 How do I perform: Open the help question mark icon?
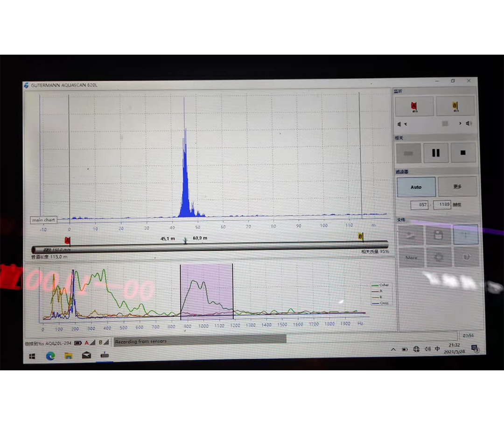pyautogui.click(x=467, y=257)
